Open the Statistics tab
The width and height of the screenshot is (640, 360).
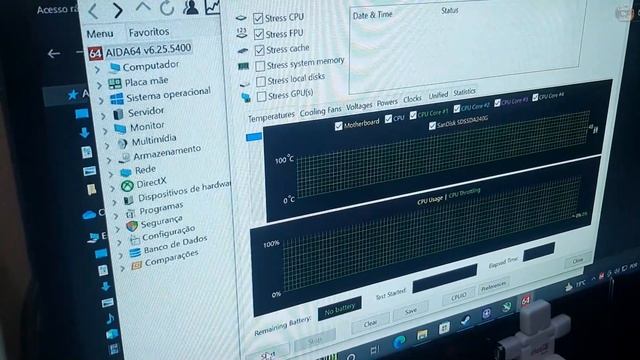click(x=464, y=92)
